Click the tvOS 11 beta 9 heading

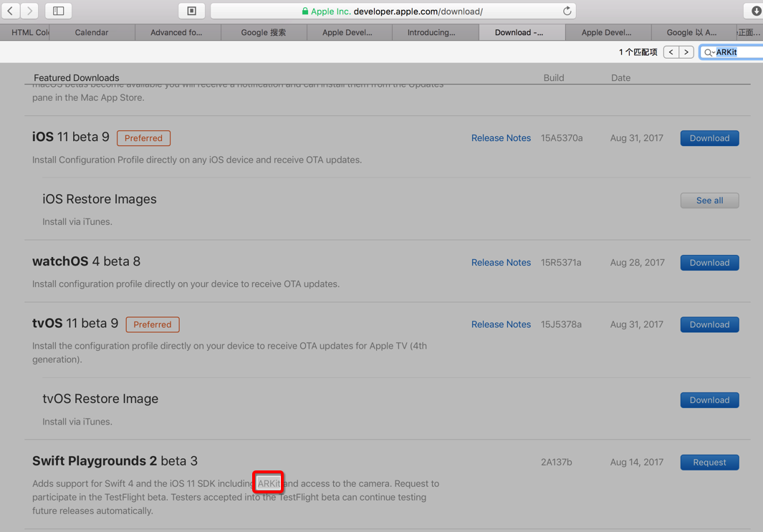75,324
